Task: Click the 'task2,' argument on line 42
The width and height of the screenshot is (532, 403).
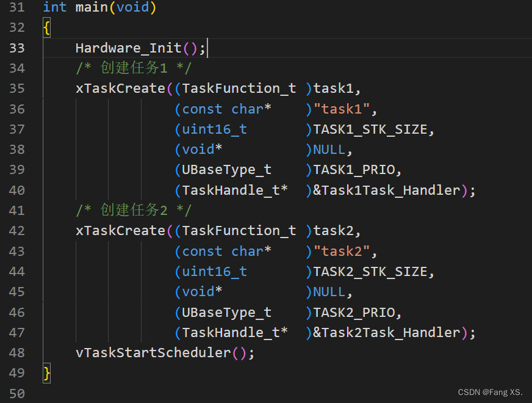Action: [337, 231]
